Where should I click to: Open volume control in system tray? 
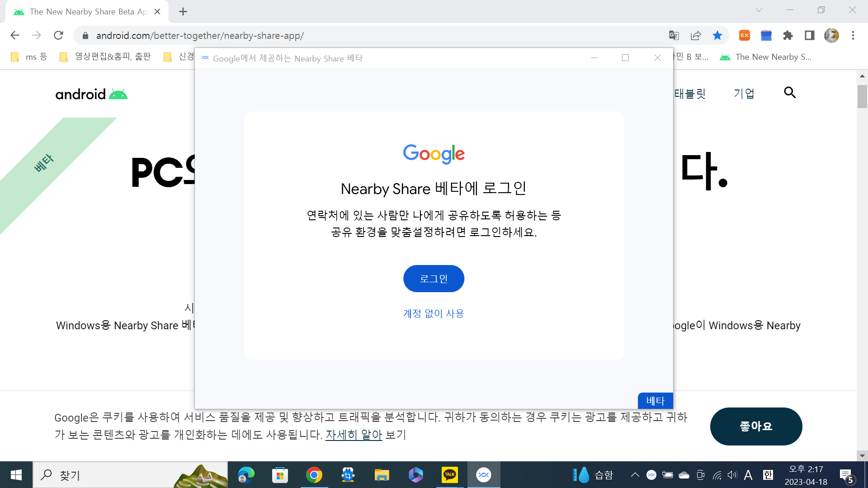[x=732, y=475]
